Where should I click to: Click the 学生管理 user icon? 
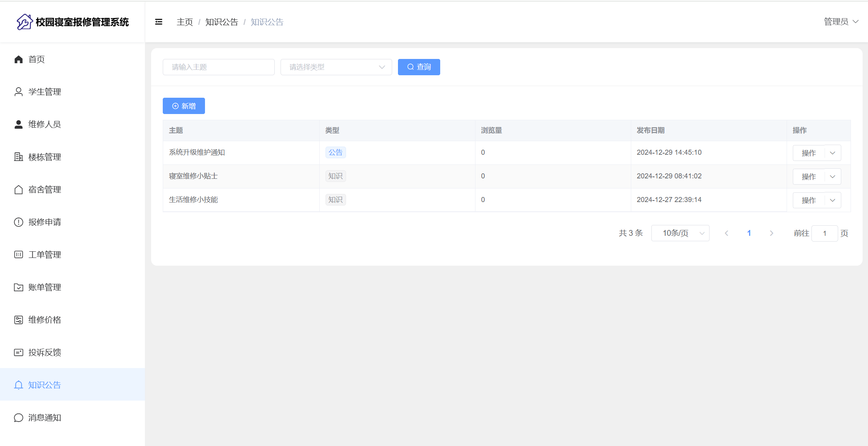click(19, 92)
